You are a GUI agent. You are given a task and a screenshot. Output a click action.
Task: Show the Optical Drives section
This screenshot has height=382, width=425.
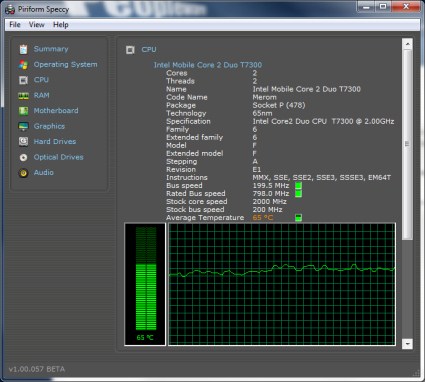58,157
